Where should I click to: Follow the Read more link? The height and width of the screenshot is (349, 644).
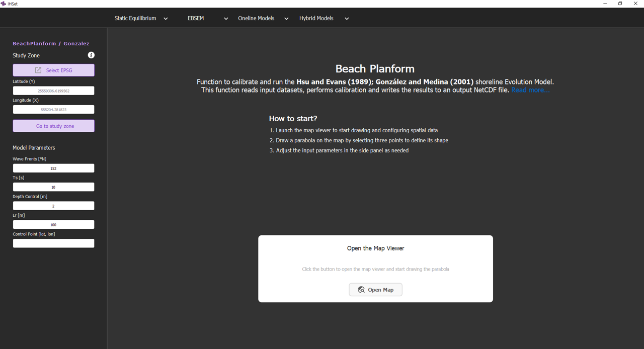[x=530, y=90]
